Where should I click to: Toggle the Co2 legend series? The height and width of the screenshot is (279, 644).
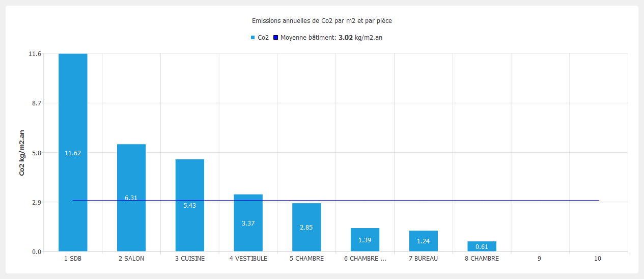[263, 38]
